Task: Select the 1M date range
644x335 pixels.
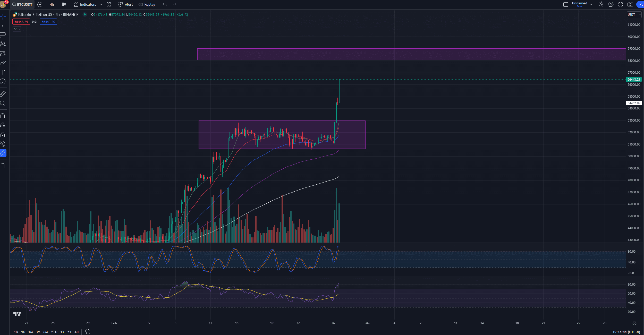Action: (x=31, y=332)
